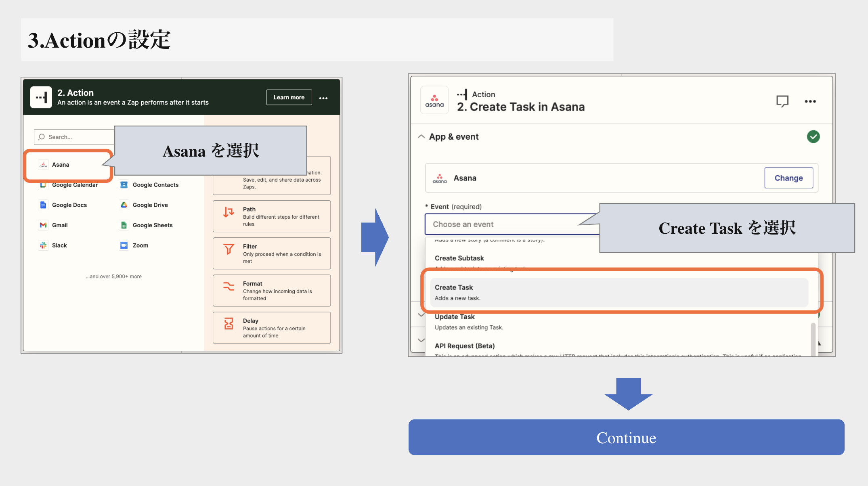This screenshot has height=486, width=868.
Task: Open the Choose an event dropdown
Action: point(512,224)
